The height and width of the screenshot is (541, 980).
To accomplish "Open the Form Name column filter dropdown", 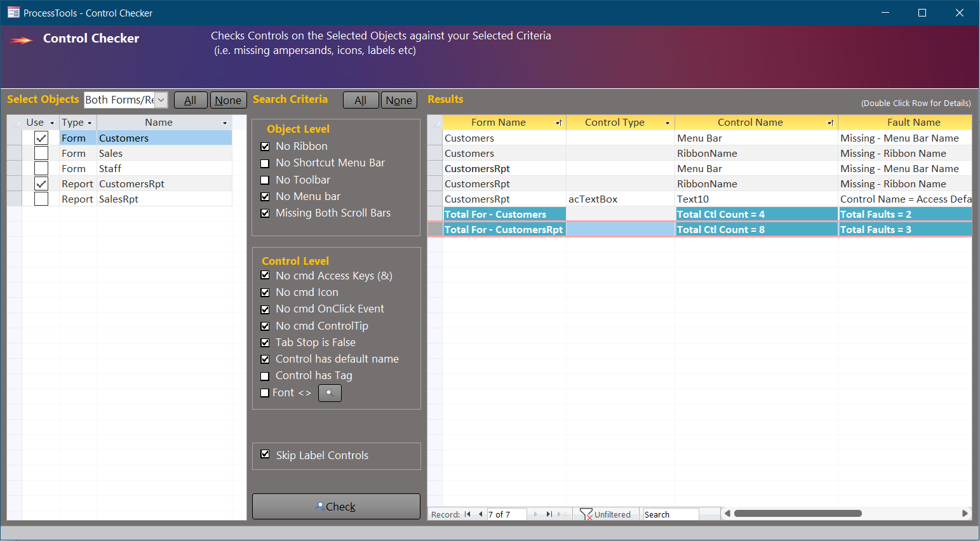I will point(559,122).
